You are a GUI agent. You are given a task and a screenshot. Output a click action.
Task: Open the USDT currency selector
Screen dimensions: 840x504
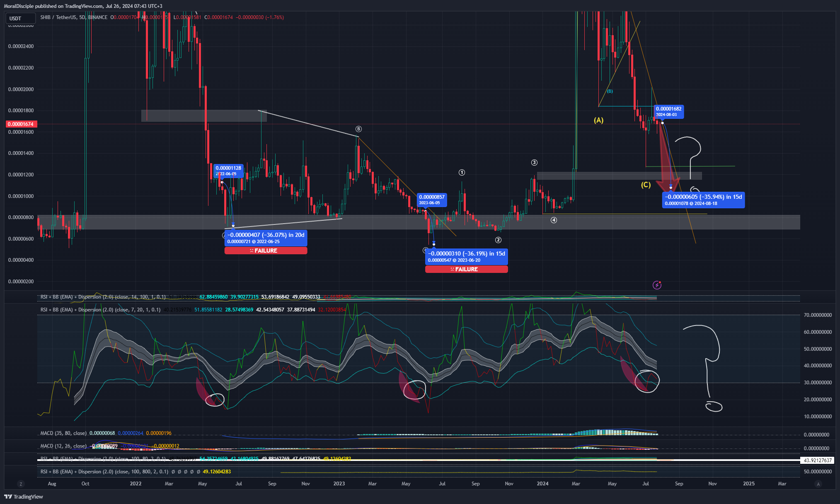21,18
